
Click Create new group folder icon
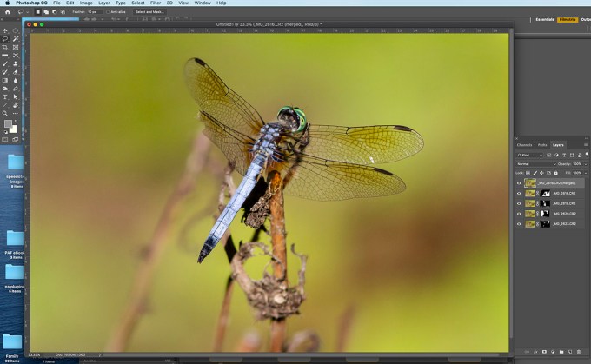pos(561,352)
